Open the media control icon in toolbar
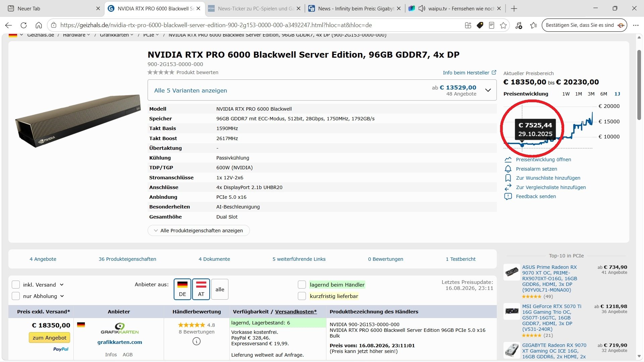The width and height of the screenshot is (644, 362). pyautogui.click(x=519, y=25)
